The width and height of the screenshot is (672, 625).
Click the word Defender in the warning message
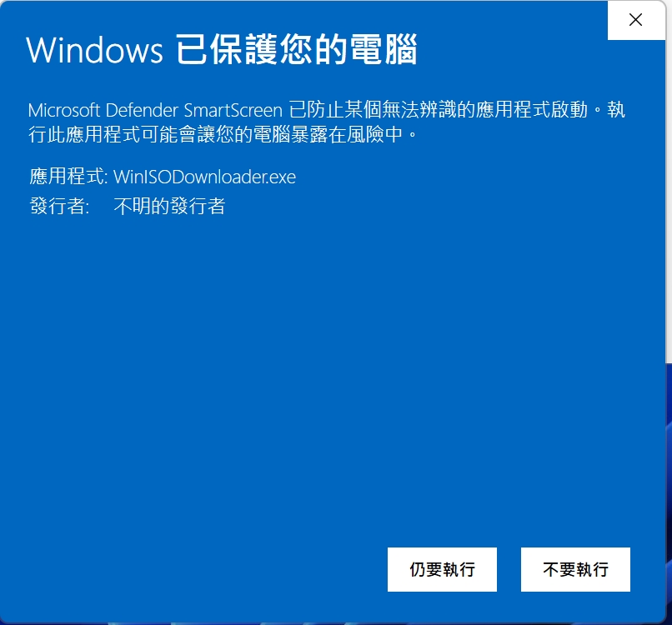point(142,111)
